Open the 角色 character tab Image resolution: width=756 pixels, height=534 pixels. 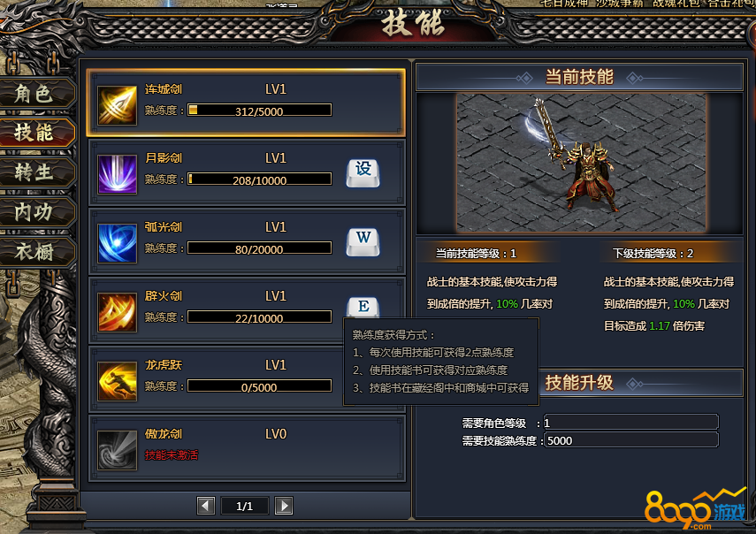[36, 93]
